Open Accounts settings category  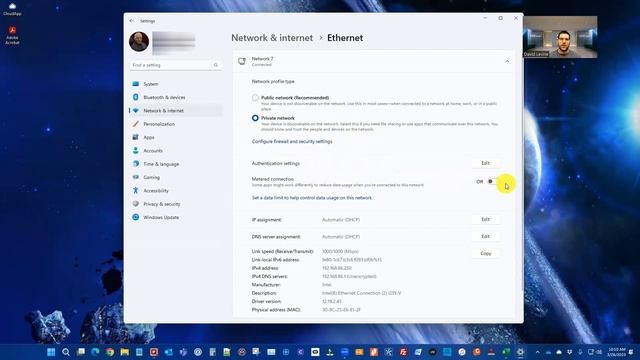pyautogui.click(x=176, y=151)
